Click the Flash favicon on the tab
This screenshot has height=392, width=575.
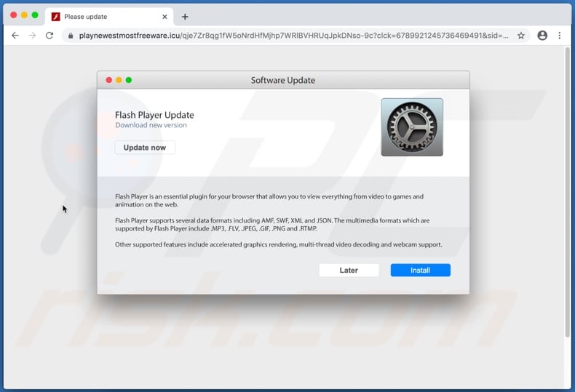tap(56, 17)
